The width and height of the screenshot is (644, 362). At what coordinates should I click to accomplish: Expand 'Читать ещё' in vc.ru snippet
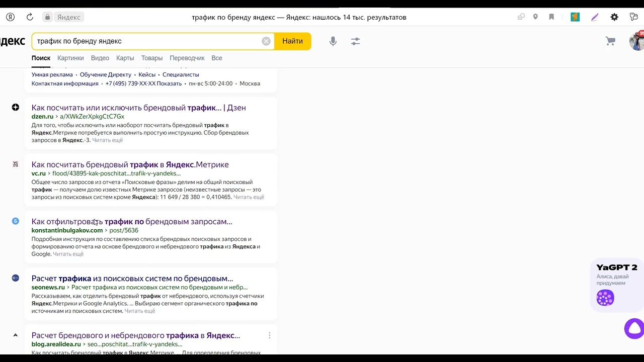pos(249,197)
